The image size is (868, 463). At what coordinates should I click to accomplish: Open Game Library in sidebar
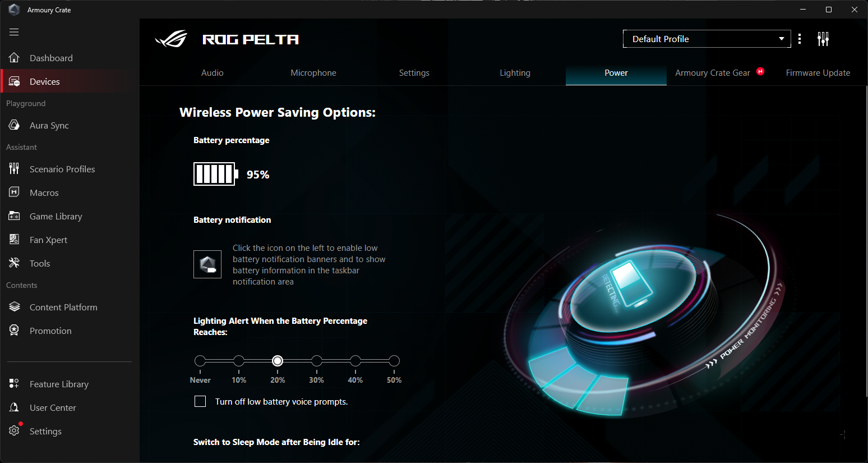coord(56,217)
